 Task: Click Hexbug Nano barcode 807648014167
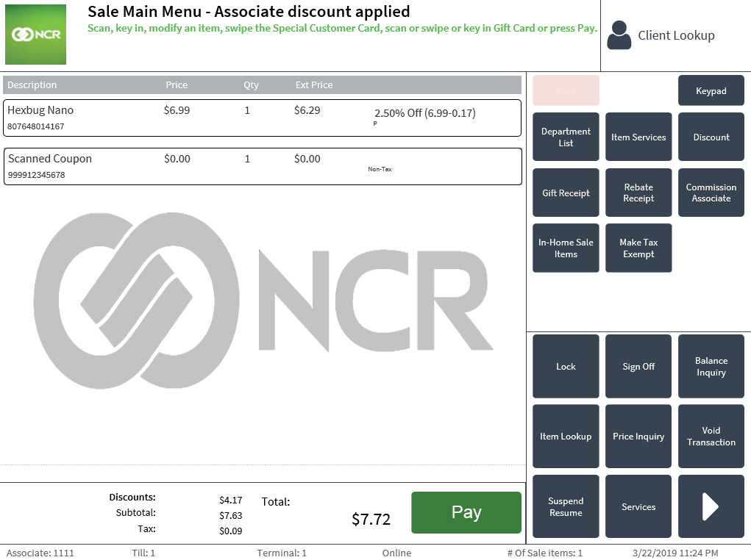36,126
